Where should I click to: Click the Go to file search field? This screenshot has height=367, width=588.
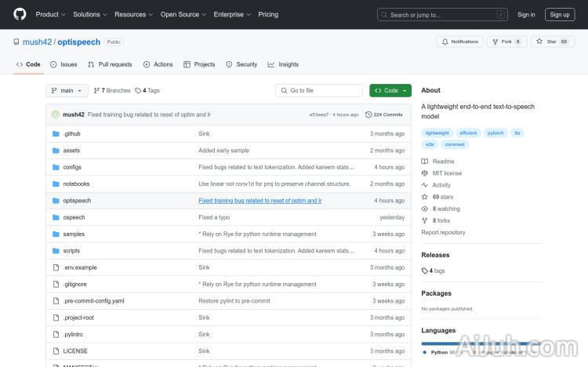pyautogui.click(x=319, y=91)
